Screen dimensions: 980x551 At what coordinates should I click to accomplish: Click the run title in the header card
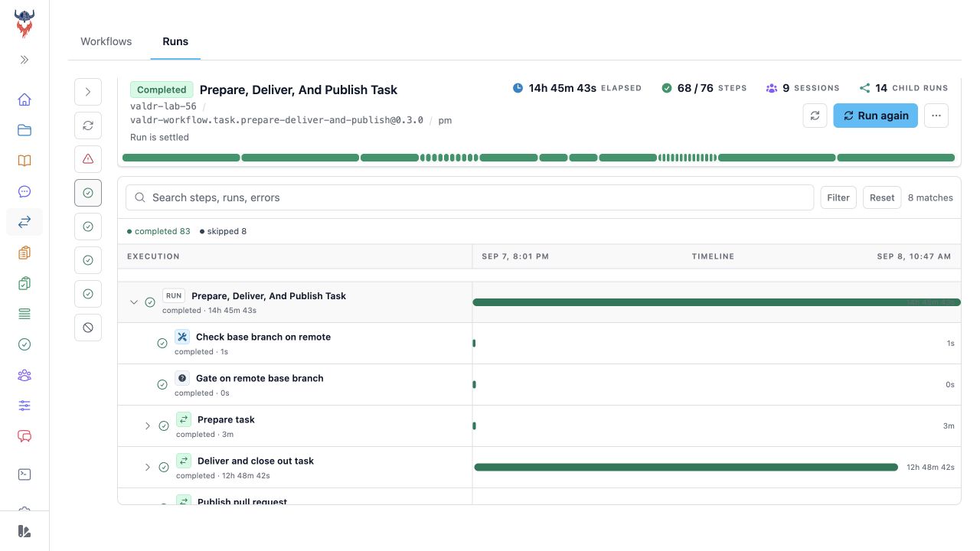299,90
